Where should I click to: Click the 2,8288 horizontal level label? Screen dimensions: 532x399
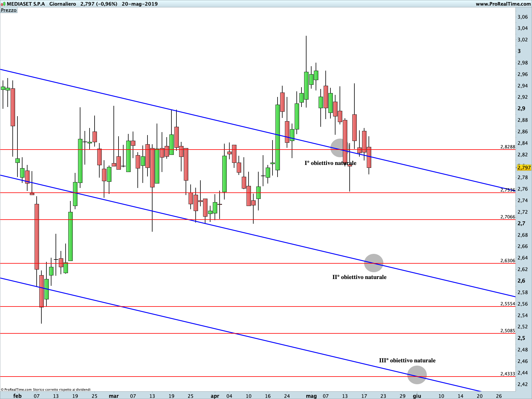[x=507, y=147]
